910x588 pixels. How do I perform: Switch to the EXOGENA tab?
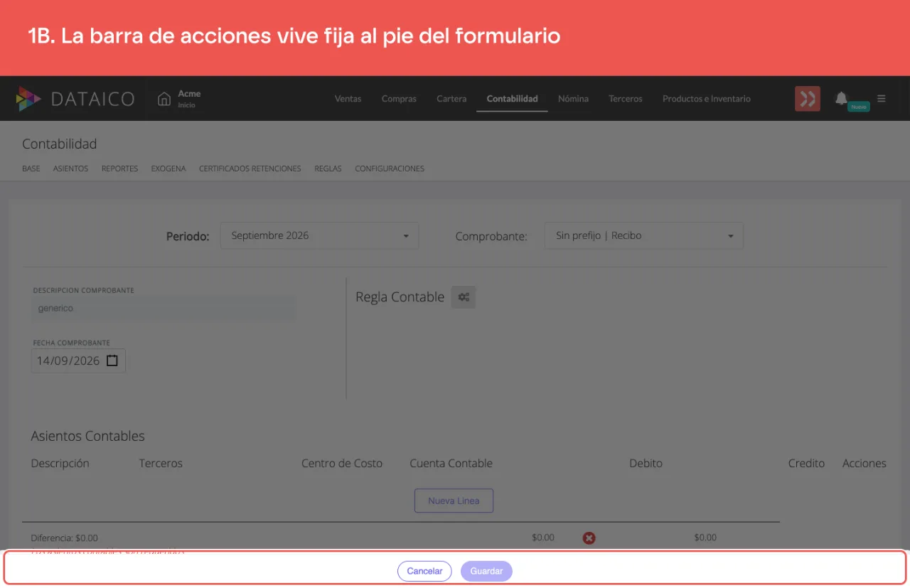pyautogui.click(x=168, y=169)
